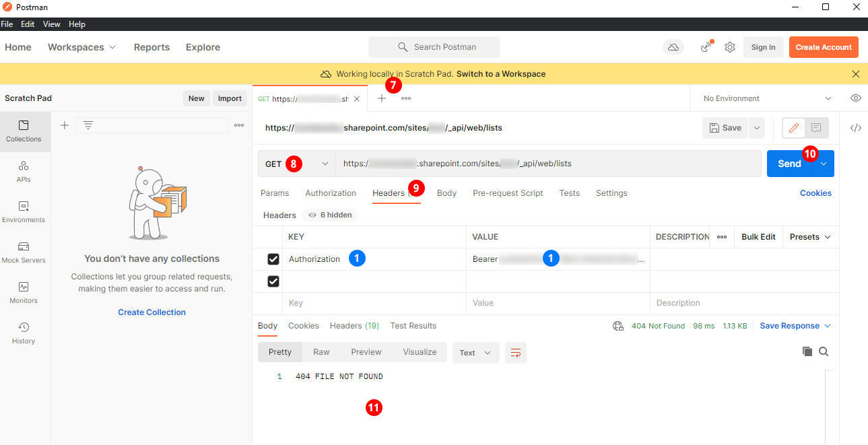Screen dimensions: 868x445
Task: Toggle the wrap lines icon in response
Action: [x=516, y=353]
